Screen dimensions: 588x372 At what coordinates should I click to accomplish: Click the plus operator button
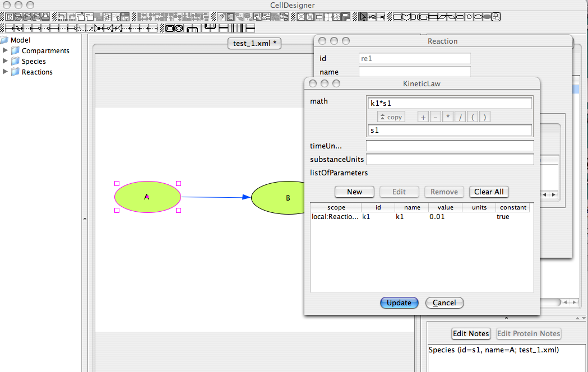423,117
